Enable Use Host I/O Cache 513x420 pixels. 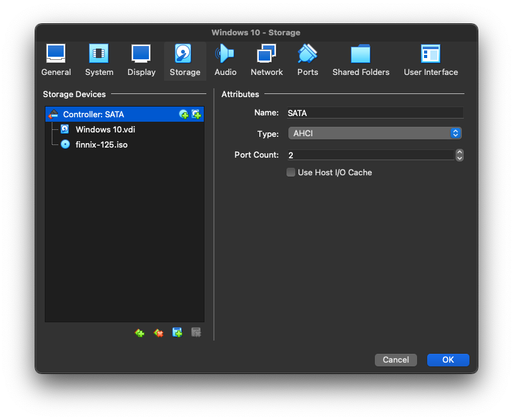(x=290, y=172)
